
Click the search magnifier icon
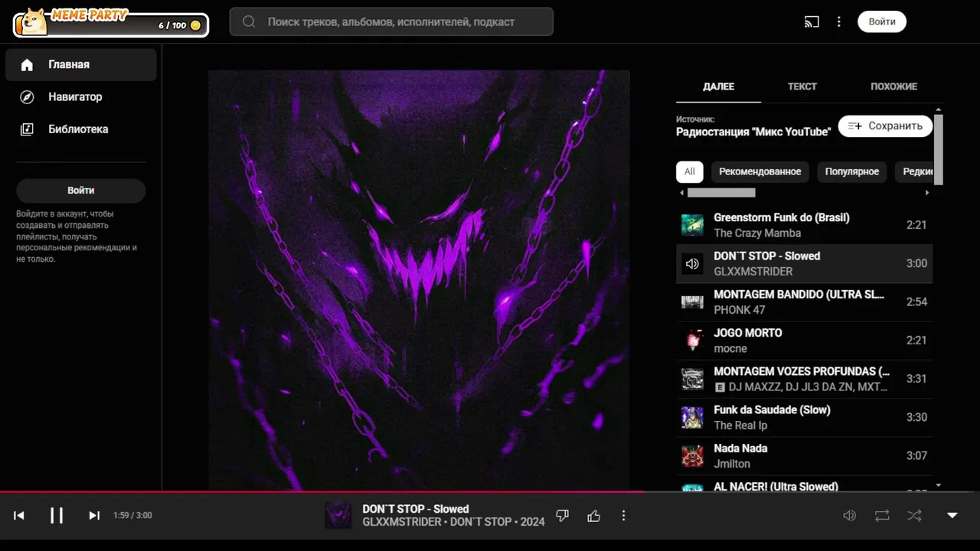[249, 21]
